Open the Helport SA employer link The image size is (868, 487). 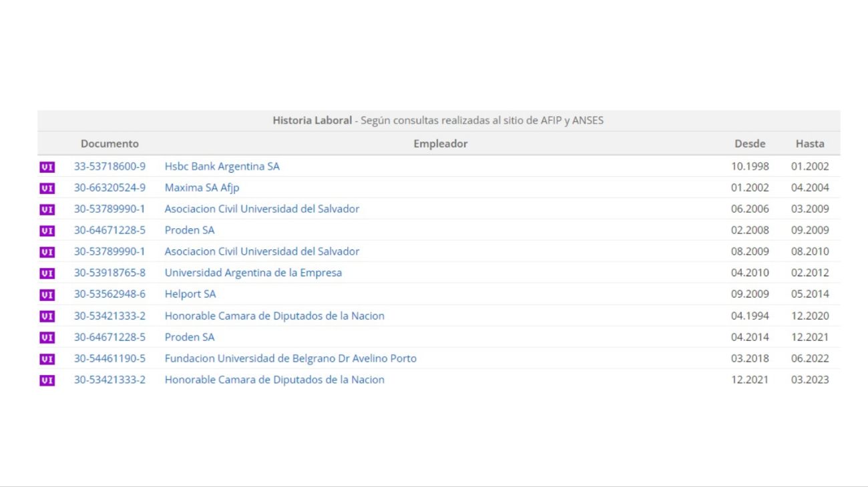(190, 294)
